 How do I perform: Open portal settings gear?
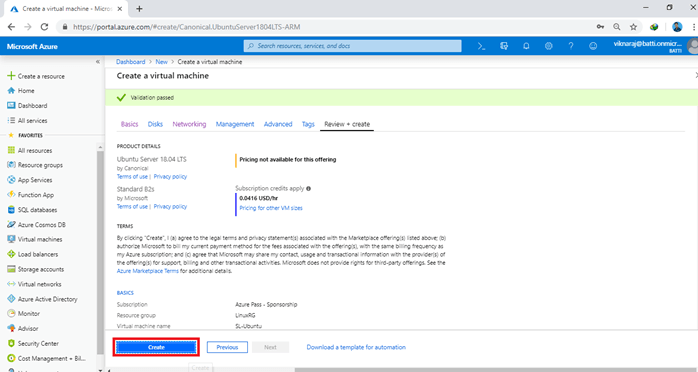point(548,46)
